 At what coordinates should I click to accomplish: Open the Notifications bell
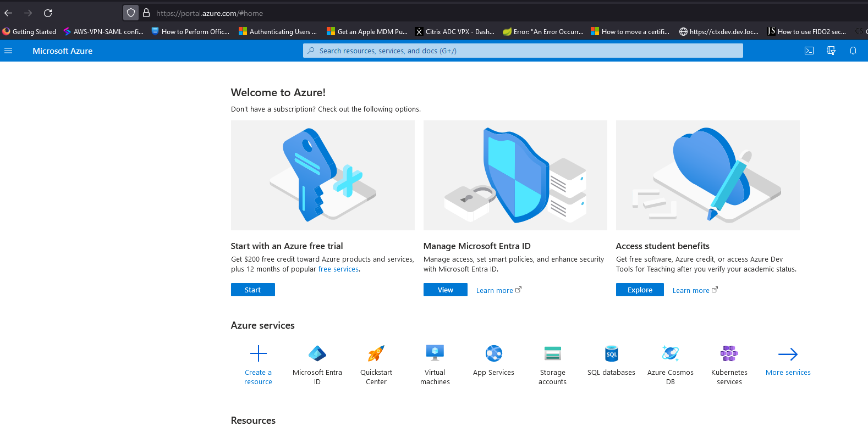point(853,51)
